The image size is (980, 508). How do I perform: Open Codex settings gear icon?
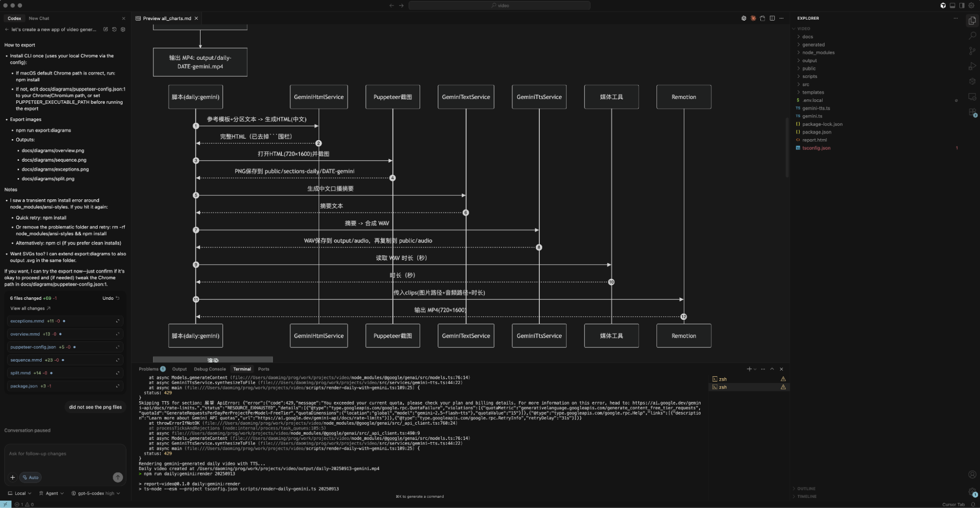coord(123,29)
